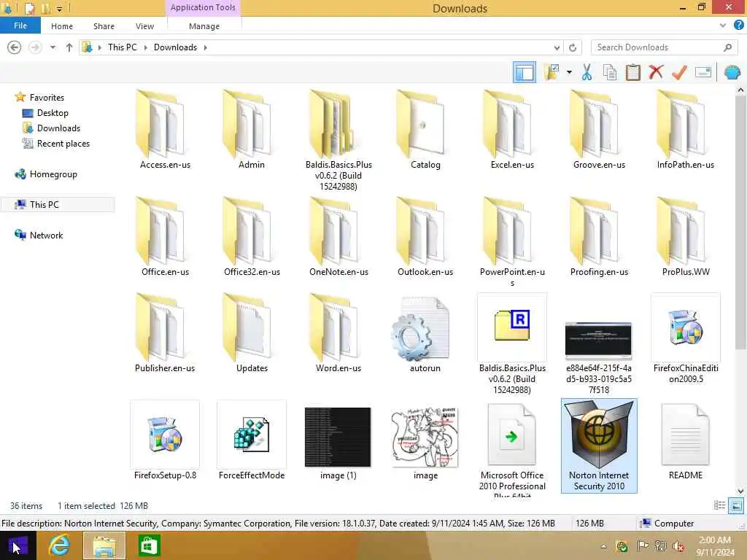
Task: Switch to Details view in status bar
Action: (719, 505)
